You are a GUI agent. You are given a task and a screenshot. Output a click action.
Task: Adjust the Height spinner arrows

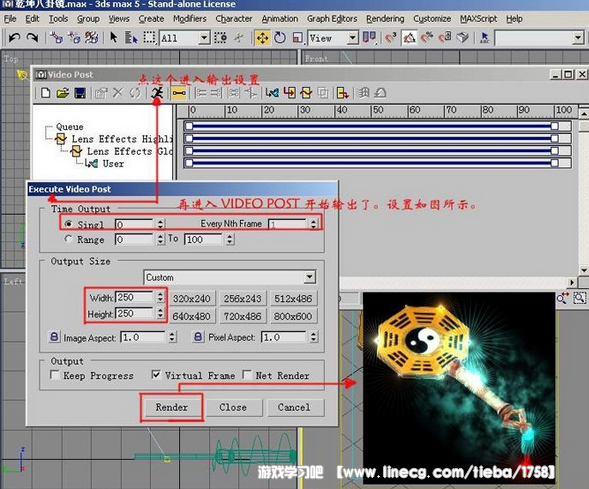[x=161, y=313]
